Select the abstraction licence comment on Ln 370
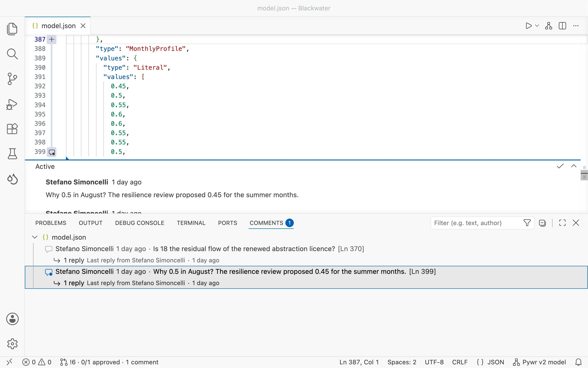The width and height of the screenshot is (588, 368). [306, 254]
